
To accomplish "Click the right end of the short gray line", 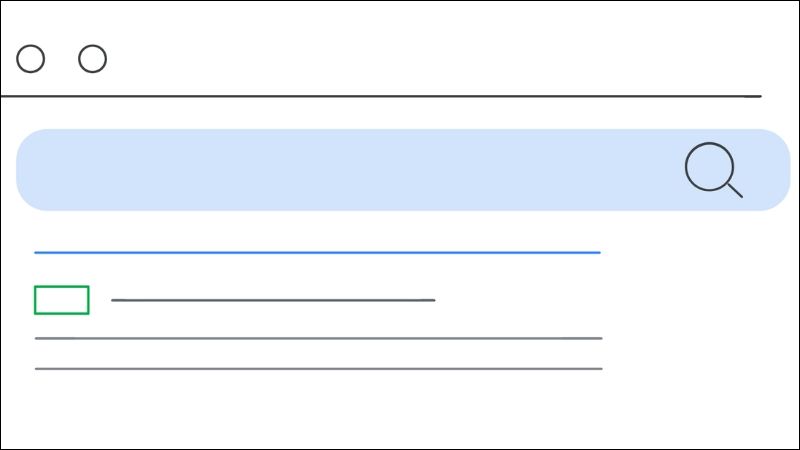I will click(433, 300).
